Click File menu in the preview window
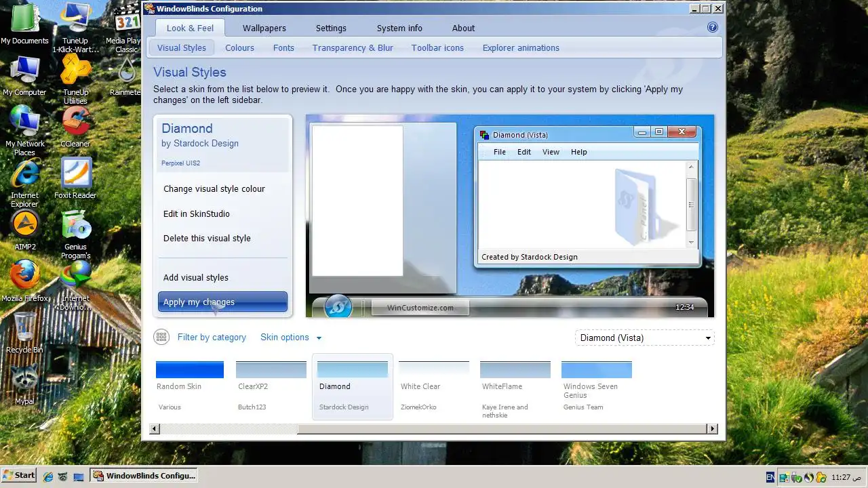 click(x=500, y=152)
